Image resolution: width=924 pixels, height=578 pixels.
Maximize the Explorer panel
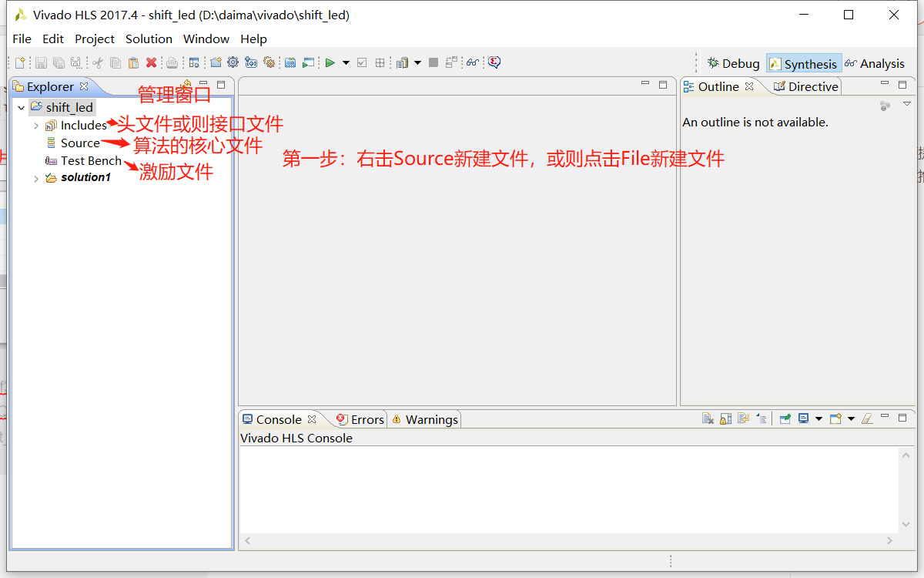tap(221, 85)
